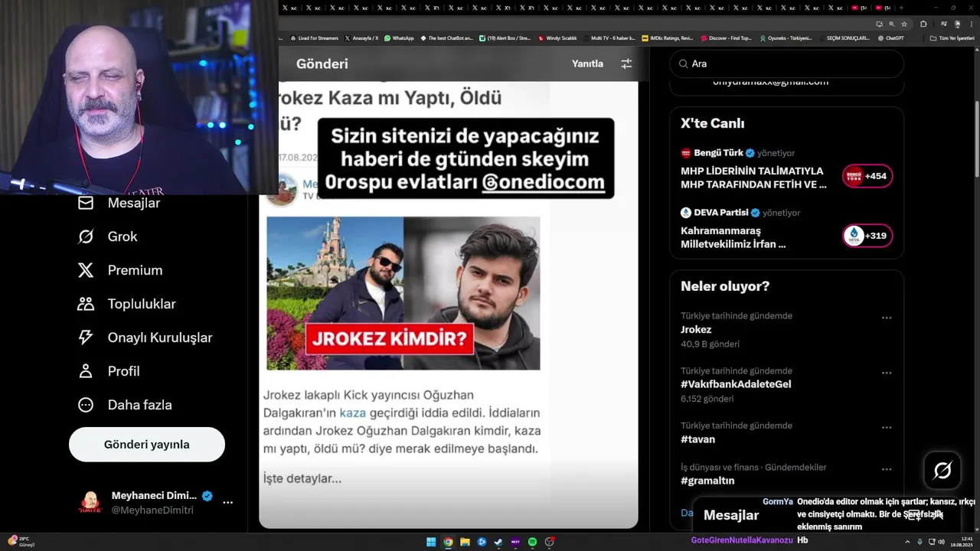Screen dimensions: 980x551
Task: Click the Chrome taskbar icon
Action: (x=448, y=542)
